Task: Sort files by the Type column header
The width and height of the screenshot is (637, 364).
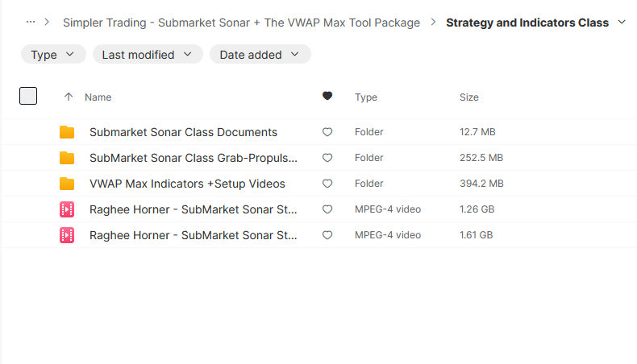Action: (366, 97)
